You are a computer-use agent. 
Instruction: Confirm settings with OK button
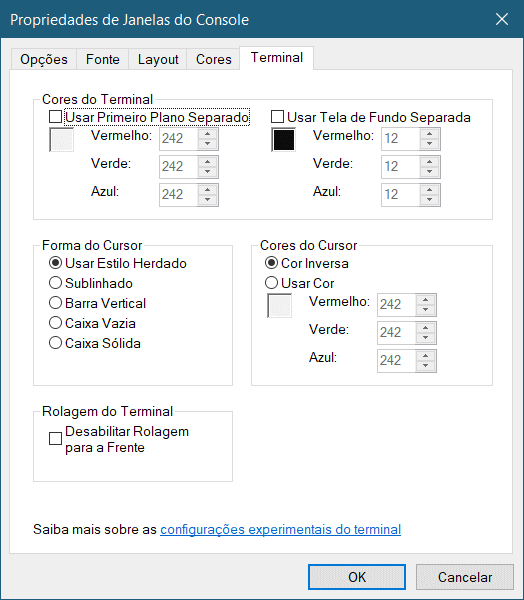357,577
